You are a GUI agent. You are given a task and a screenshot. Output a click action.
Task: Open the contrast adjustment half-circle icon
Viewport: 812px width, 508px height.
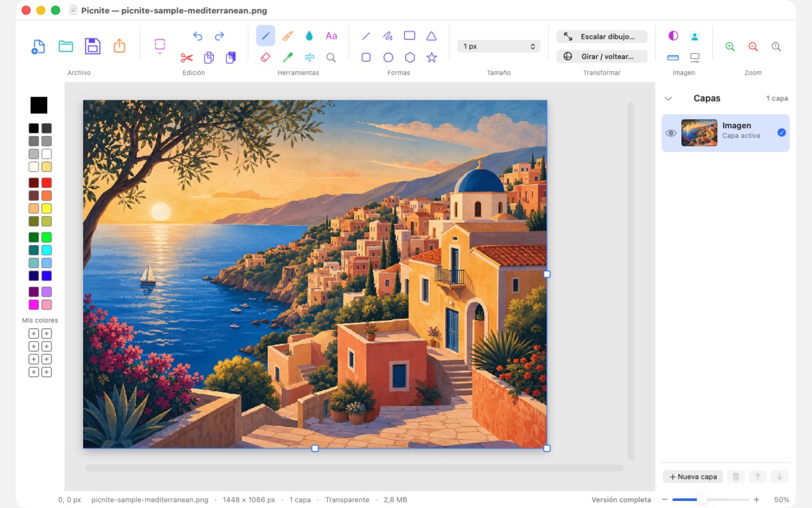click(x=673, y=36)
